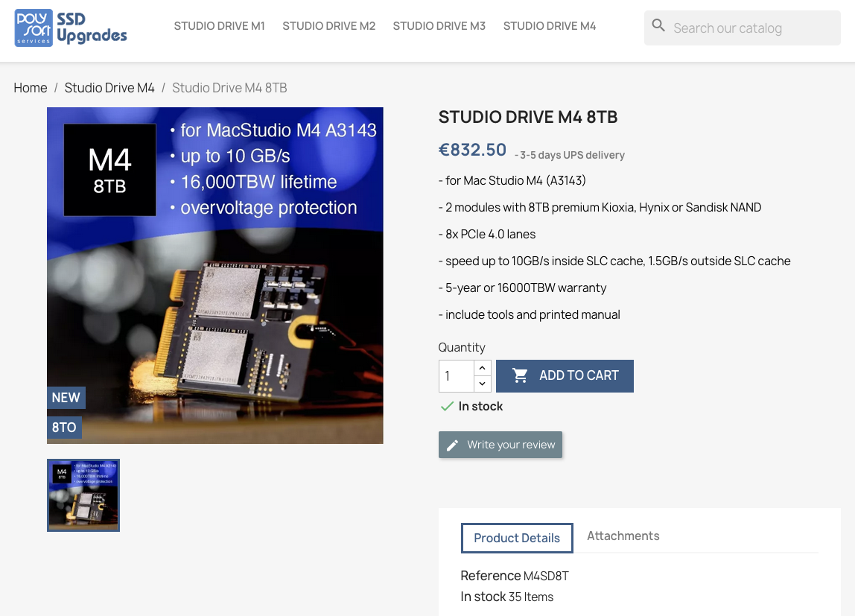This screenshot has height=616, width=855.
Task: Switch to Attachments tab
Action: coord(623,536)
